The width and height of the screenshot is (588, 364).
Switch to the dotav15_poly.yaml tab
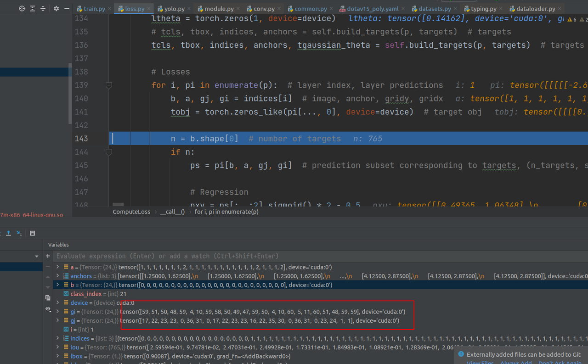point(373,9)
